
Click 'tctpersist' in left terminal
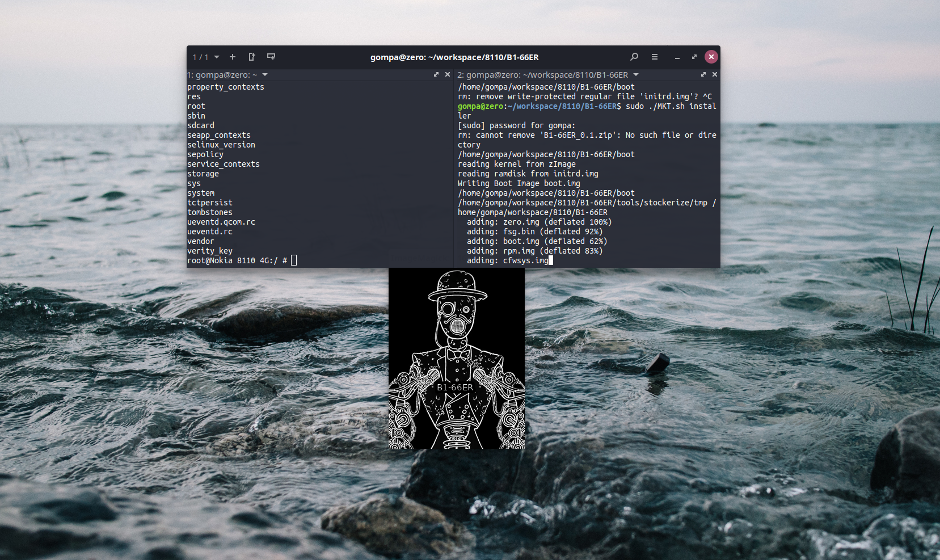click(210, 203)
